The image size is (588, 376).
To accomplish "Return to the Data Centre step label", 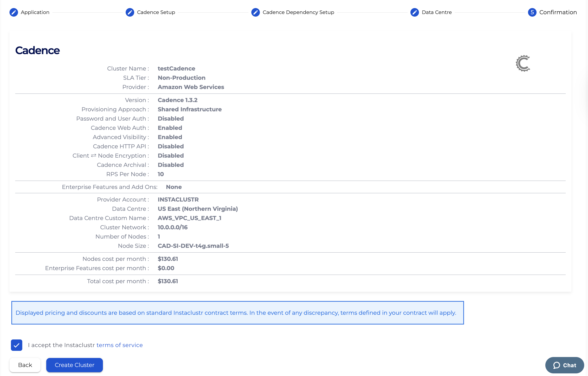I will coord(436,12).
